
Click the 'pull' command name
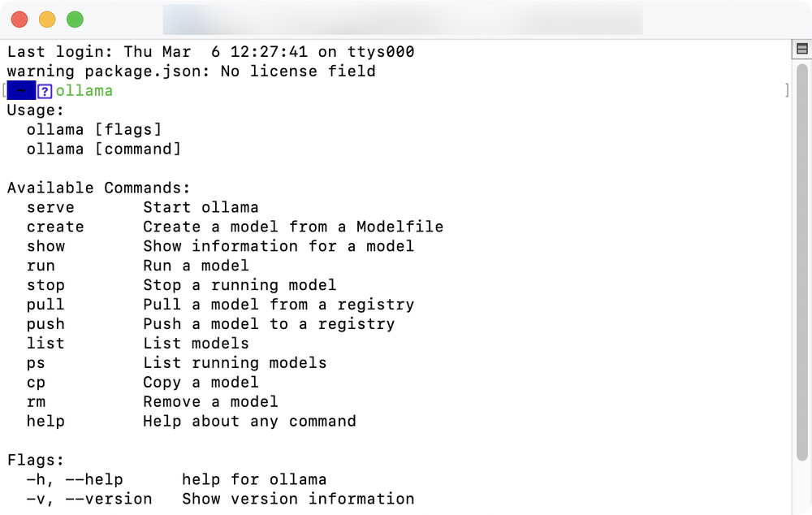pyautogui.click(x=45, y=305)
